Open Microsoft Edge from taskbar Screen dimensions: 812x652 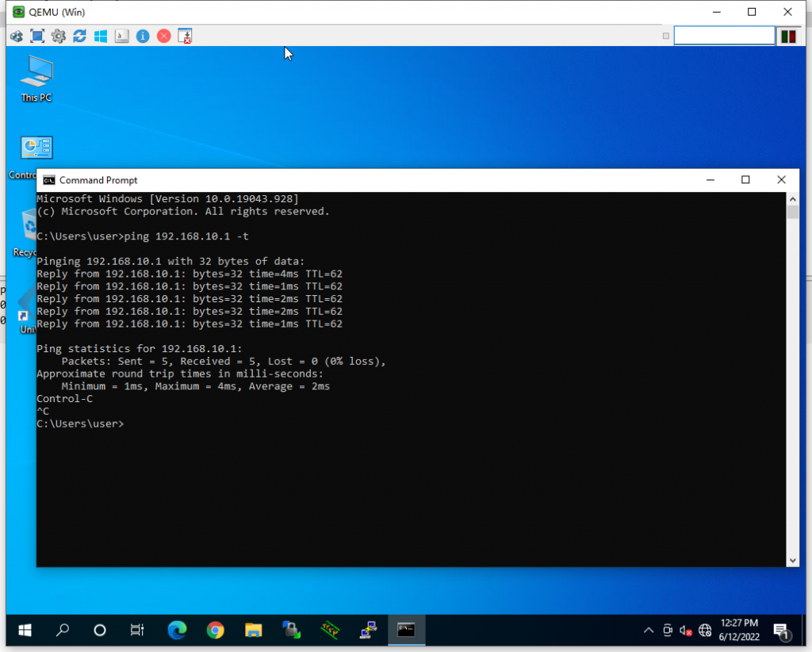coord(177,631)
